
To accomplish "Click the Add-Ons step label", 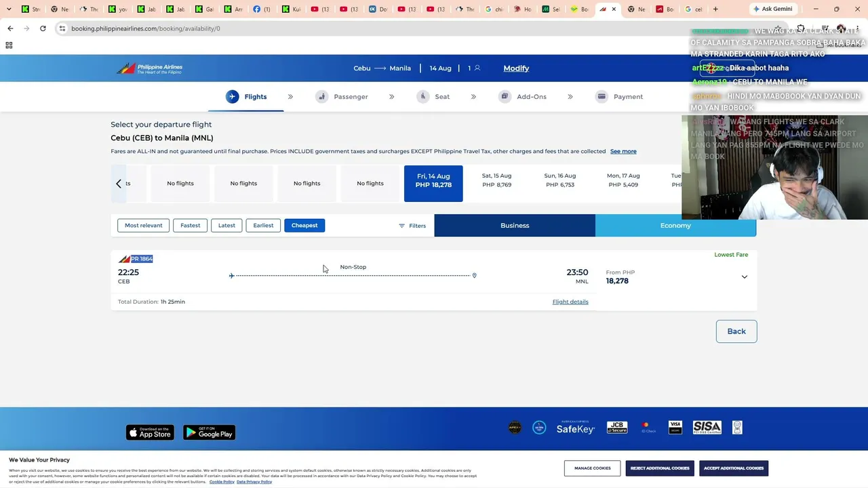I will 532,97.
